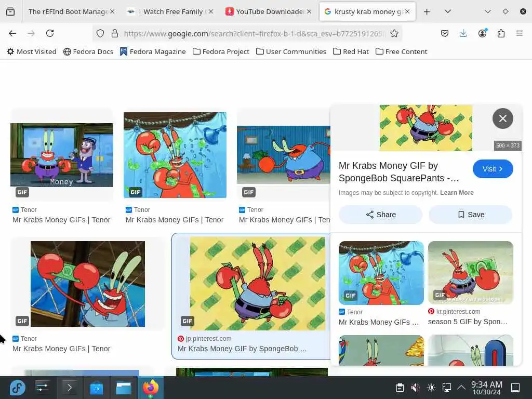The height and width of the screenshot is (399, 532).
Task: Open the Fedora Magazine bookmark
Action: click(153, 51)
